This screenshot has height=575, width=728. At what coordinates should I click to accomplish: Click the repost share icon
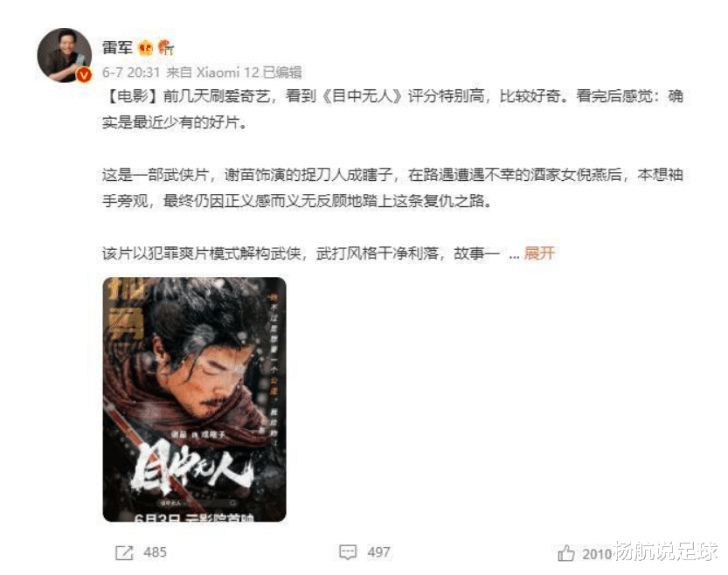point(124,553)
